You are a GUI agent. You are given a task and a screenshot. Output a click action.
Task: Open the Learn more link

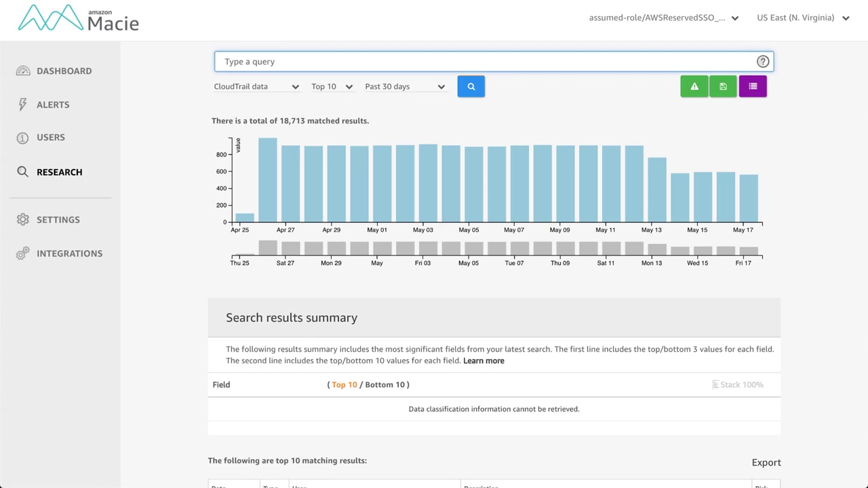(484, 361)
